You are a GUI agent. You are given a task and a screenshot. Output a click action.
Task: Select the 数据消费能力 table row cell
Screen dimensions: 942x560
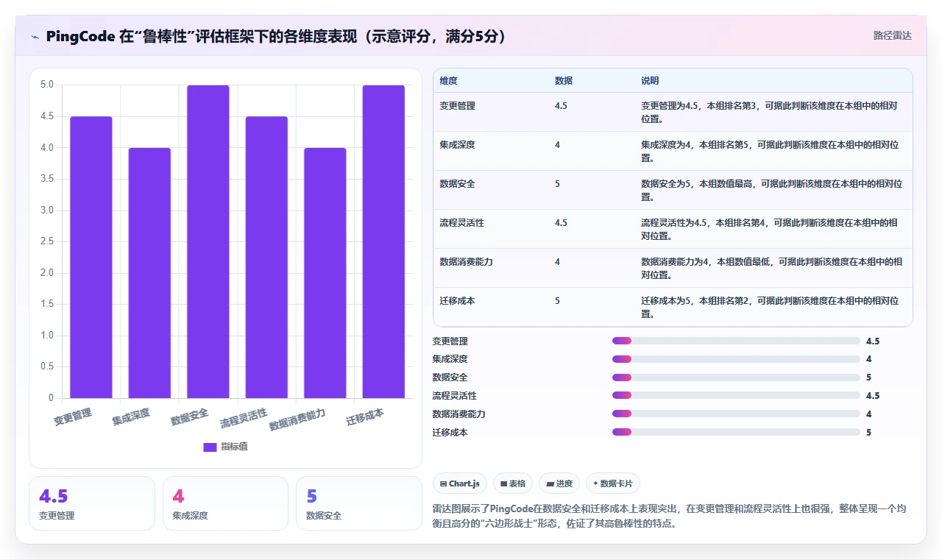click(466, 262)
